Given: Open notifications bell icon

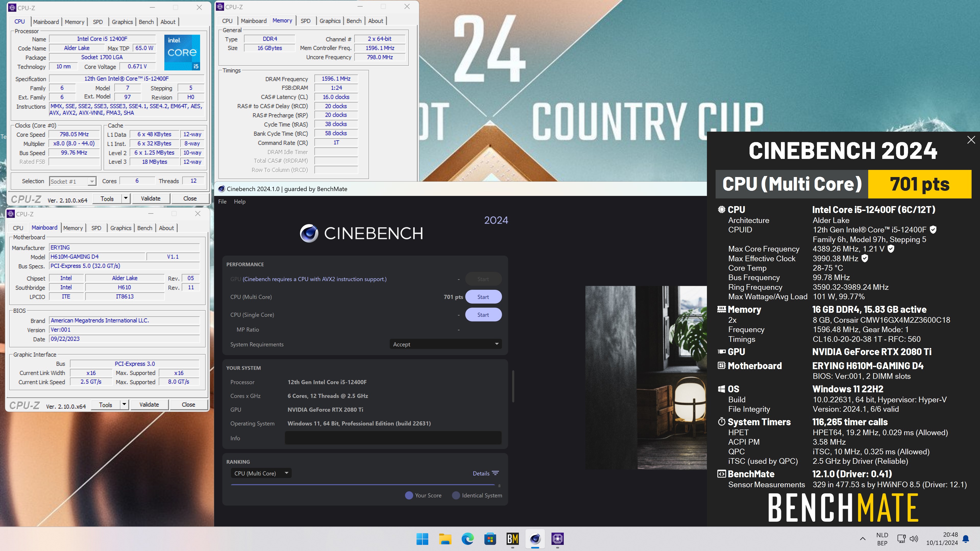Looking at the screenshot, I should 965,539.
